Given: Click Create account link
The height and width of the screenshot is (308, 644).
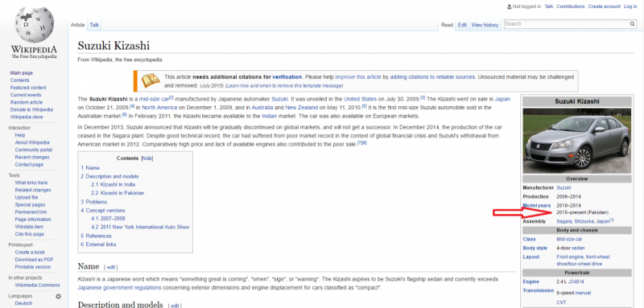Looking at the screenshot, I should (605, 6).
